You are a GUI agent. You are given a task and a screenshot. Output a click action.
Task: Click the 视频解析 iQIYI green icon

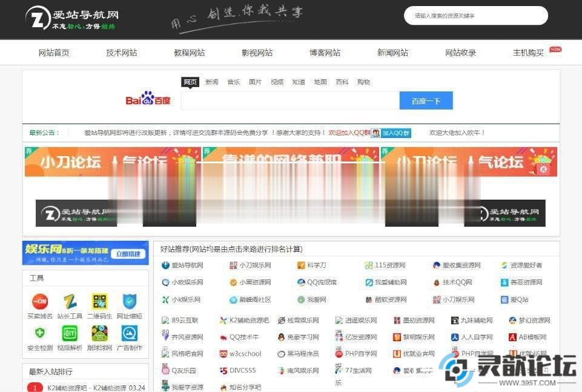(70, 333)
